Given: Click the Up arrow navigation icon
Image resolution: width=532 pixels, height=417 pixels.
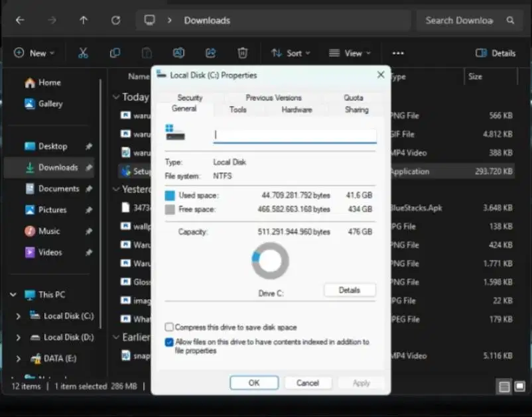Looking at the screenshot, I should tap(84, 21).
